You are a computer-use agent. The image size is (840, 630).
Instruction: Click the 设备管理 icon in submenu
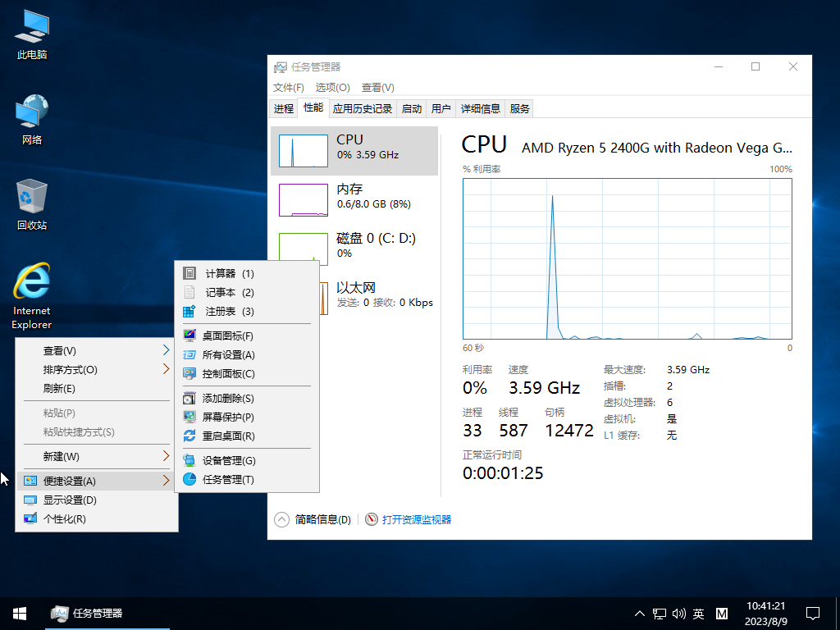[189, 460]
